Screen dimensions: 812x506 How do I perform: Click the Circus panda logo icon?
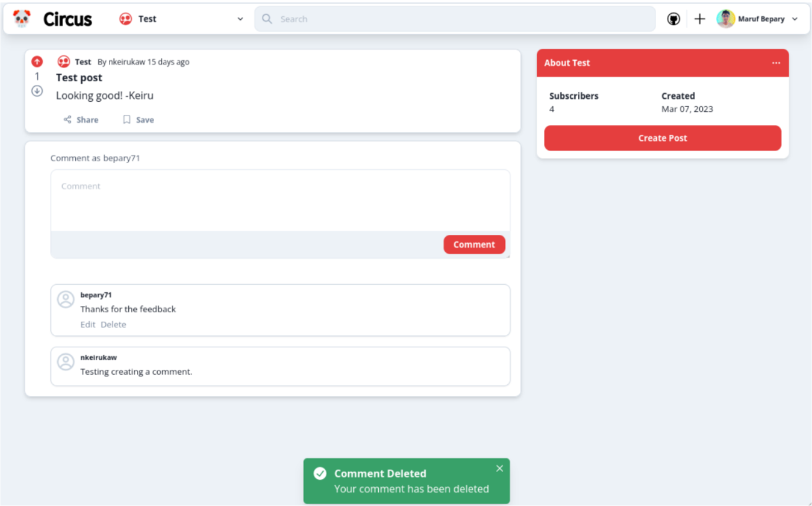click(x=22, y=19)
